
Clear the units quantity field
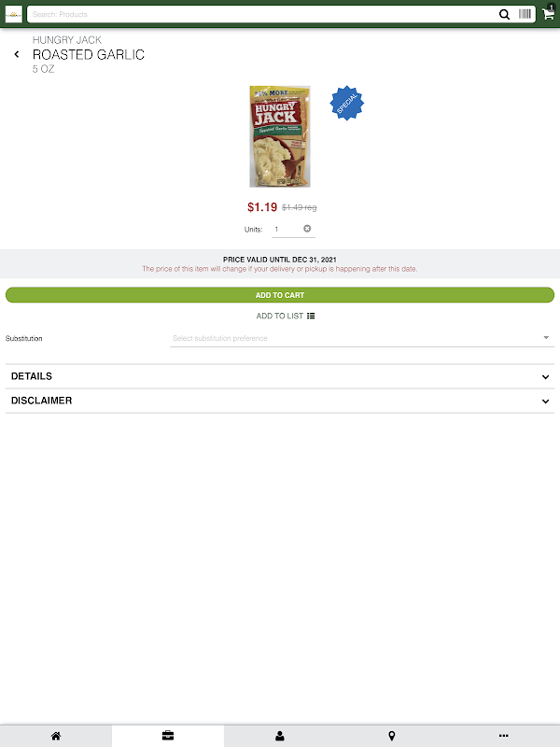(307, 229)
